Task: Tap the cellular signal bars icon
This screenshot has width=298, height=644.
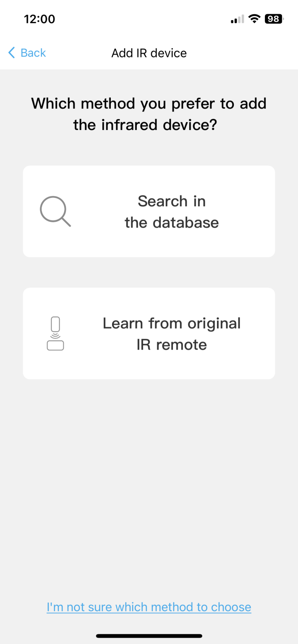Action: 238,19
